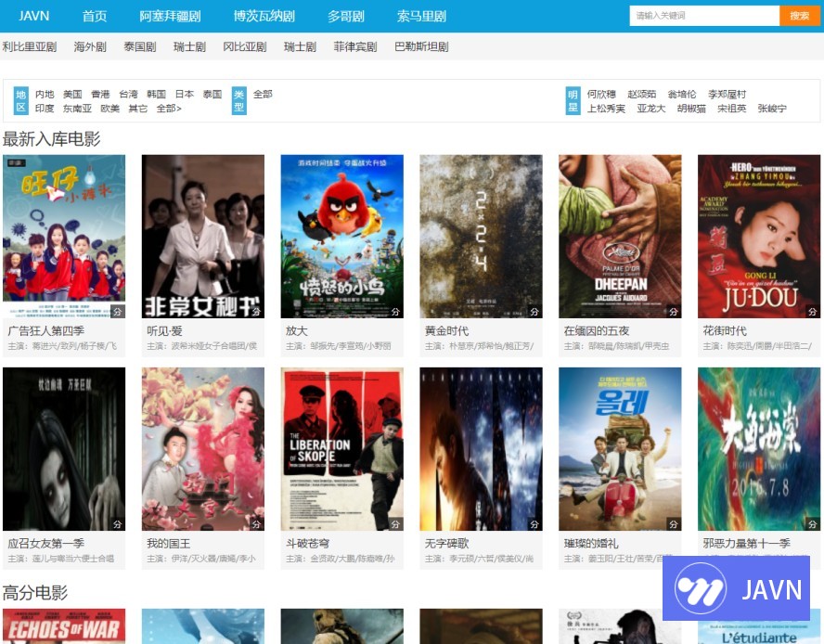This screenshot has height=644, width=824.
Task: Focus the keyword search input field
Action: tap(704, 16)
